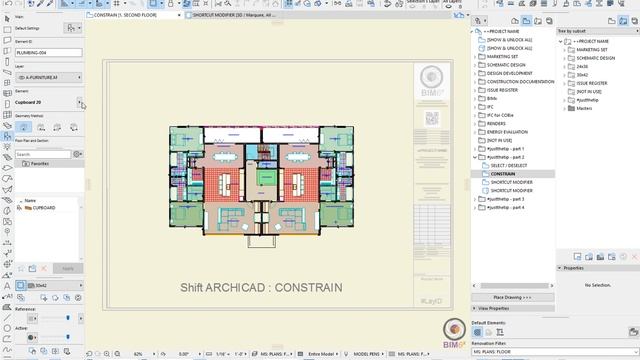640x360 pixels.
Task: Click the library Search field
Action: (x=43, y=154)
